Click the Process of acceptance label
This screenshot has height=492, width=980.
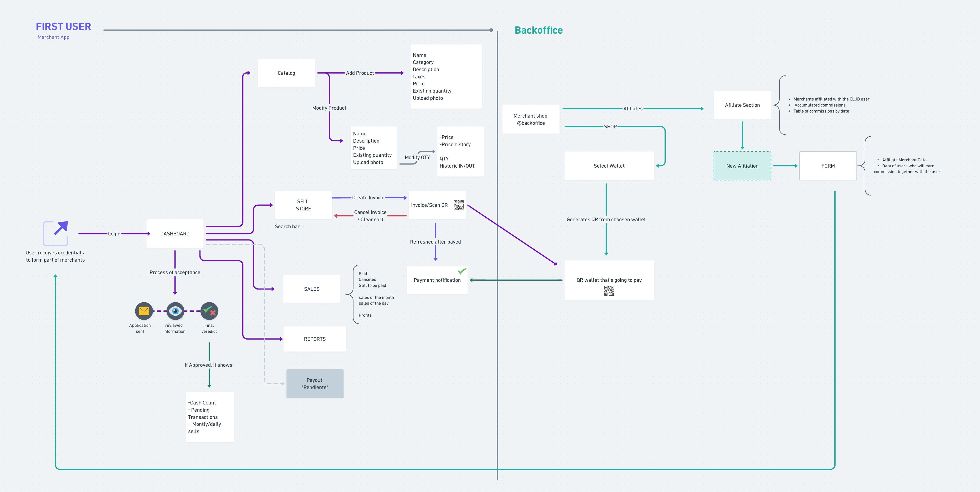point(175,272)
